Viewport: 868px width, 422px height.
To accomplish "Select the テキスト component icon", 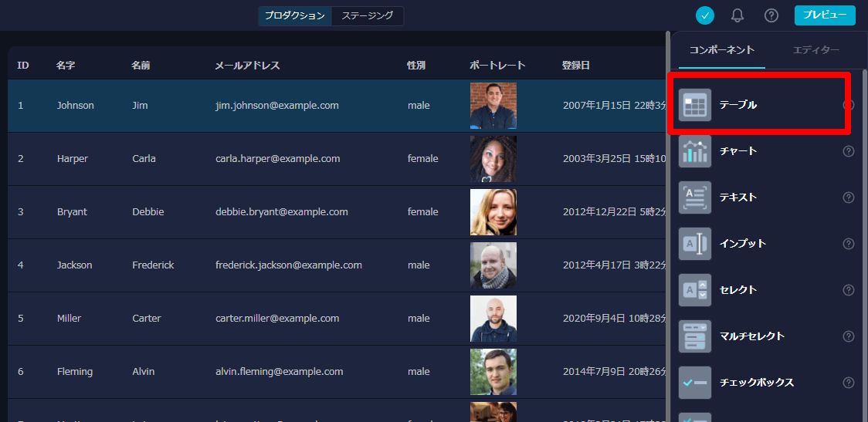I will point(695,197).
